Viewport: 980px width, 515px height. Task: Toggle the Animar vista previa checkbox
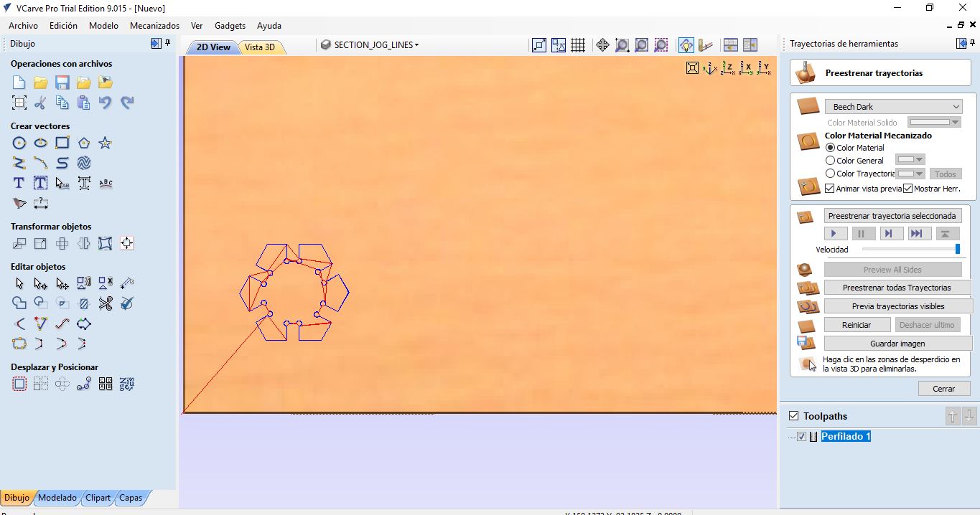(x=830, y=189)
